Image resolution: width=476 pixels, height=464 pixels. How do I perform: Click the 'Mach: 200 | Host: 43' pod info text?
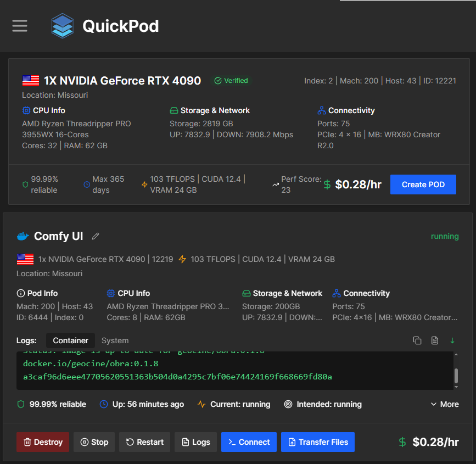(55, 306)
